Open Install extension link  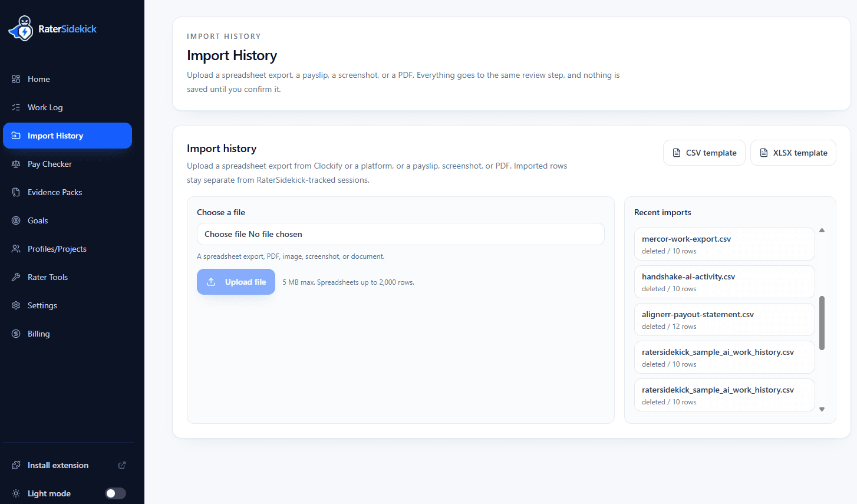[67, 465]
